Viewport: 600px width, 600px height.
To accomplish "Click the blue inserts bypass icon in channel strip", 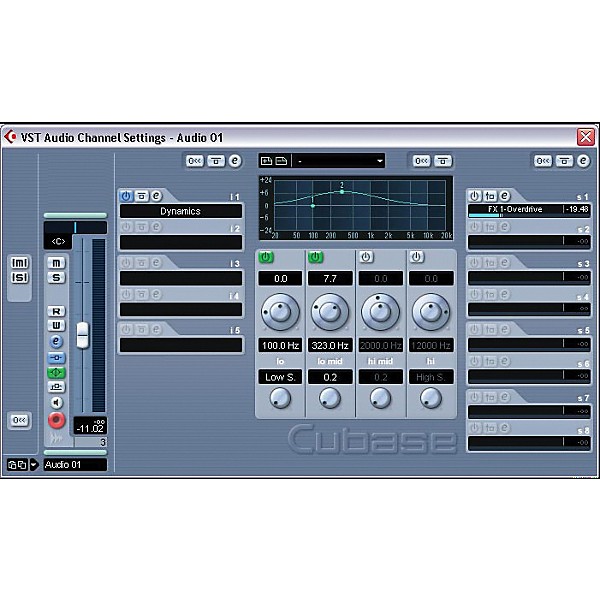I will [x=56, y=358].
